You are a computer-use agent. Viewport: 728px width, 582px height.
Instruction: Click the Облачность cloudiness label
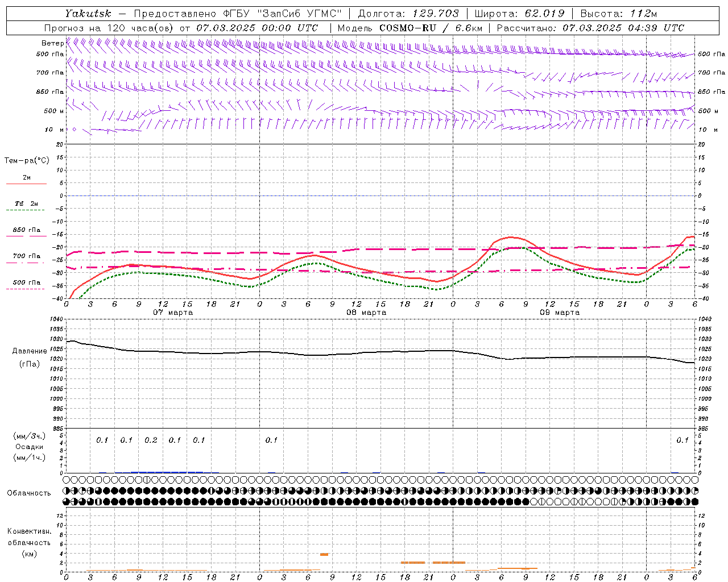29,493
